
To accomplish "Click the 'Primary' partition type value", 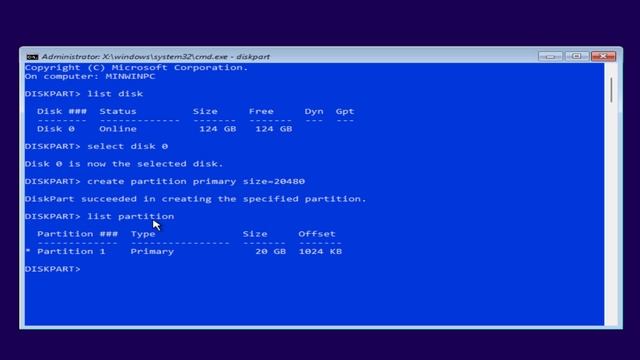I will [x=152, y=251].
